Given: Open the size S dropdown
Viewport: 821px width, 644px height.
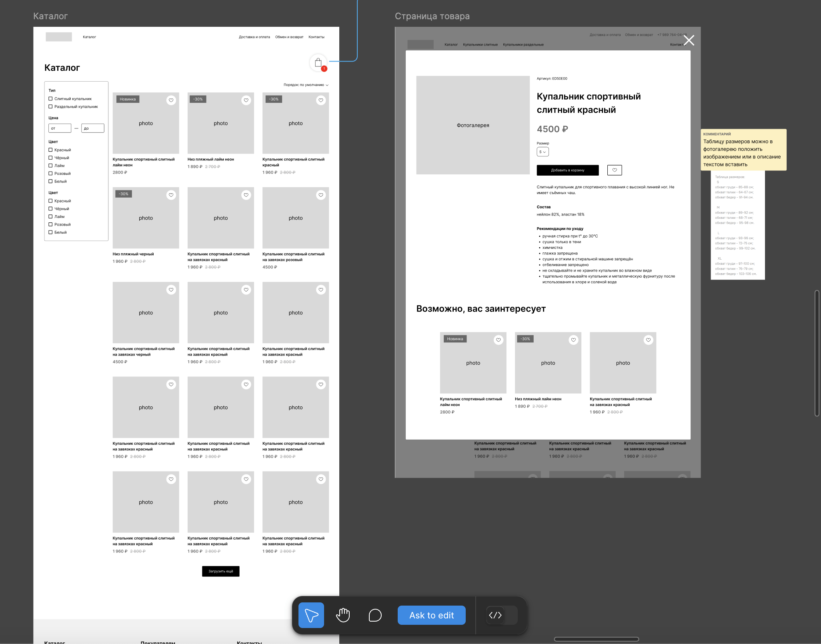Looking at the screenshot, I should pos(543,152).
